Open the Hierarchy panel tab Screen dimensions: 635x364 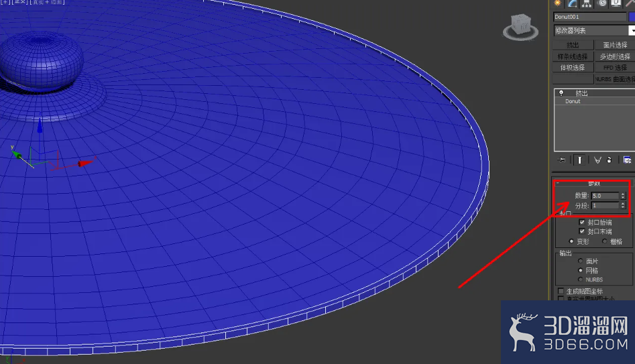coord(587,3)
